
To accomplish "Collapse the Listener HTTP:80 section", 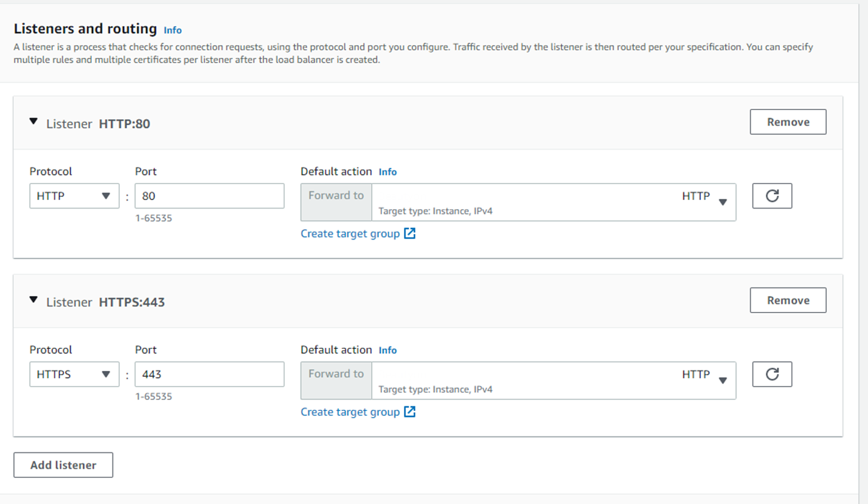I will point(33,122).
